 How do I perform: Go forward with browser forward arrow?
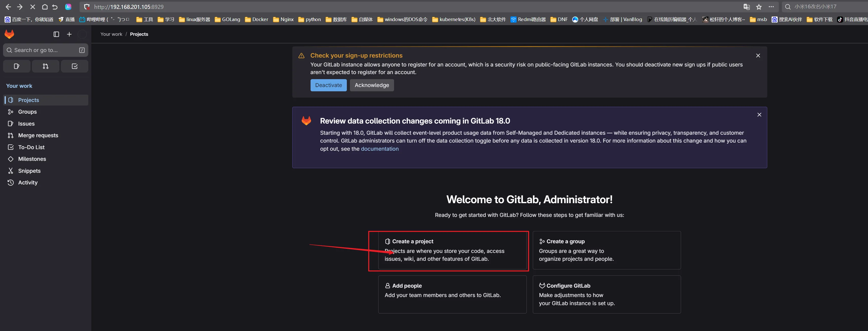coord(20,7)
